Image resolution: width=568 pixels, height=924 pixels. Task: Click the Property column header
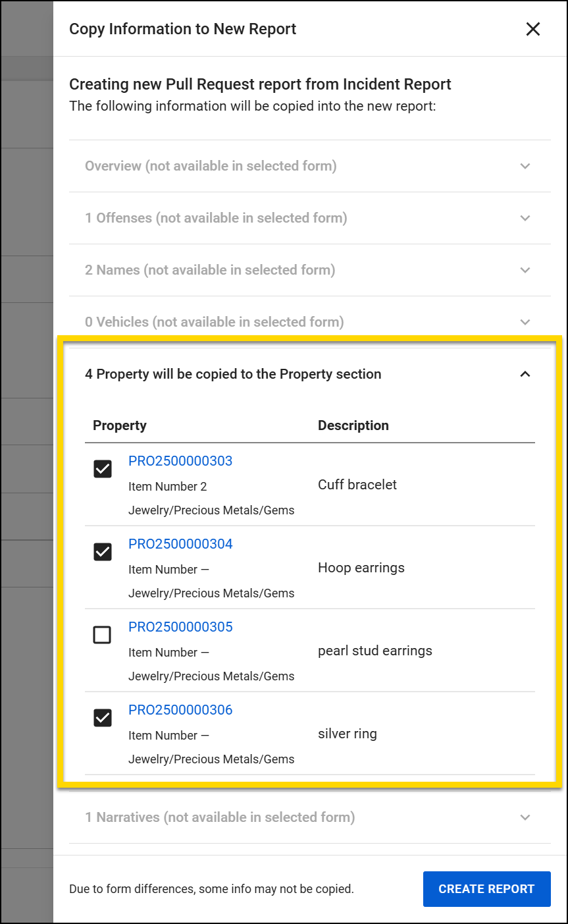120,425
